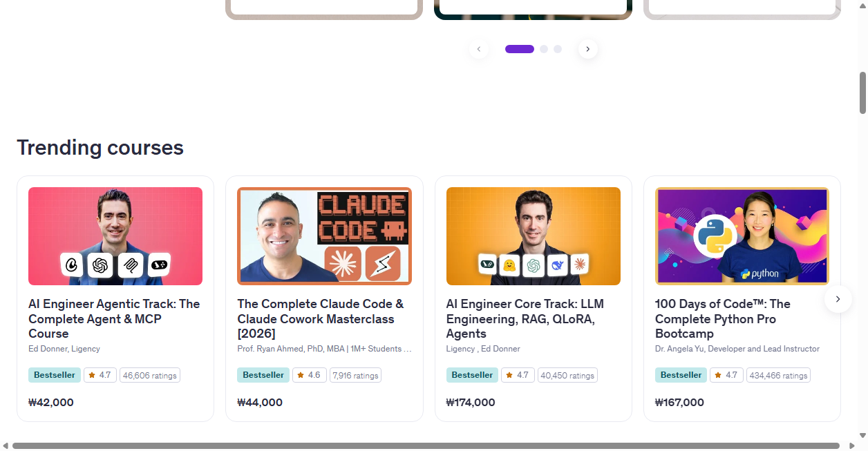Open 'AI Engineer Core Track: LLM Engineering' title
The height and width of the screenshot is (451, 868).
click(x=525, y=318)
